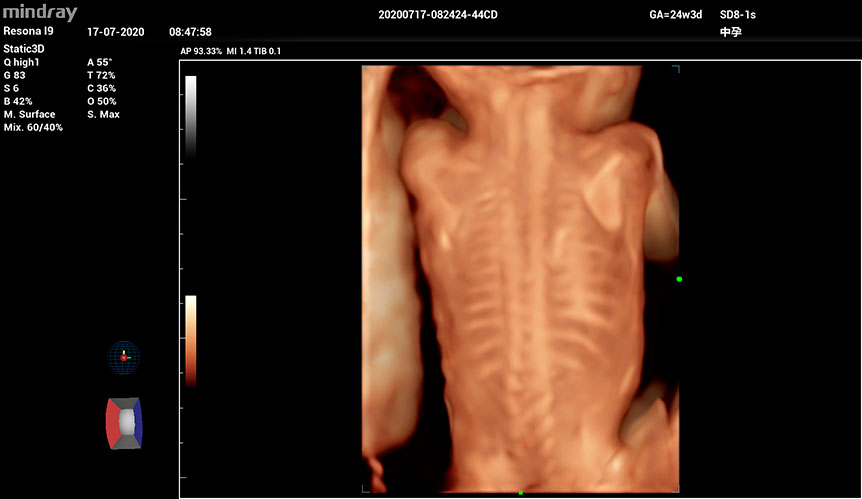Image resolution: width=862 pixels, height=499 pixels.
Task: Click the green marker at image bottom
Action: (x=521, y=492)
